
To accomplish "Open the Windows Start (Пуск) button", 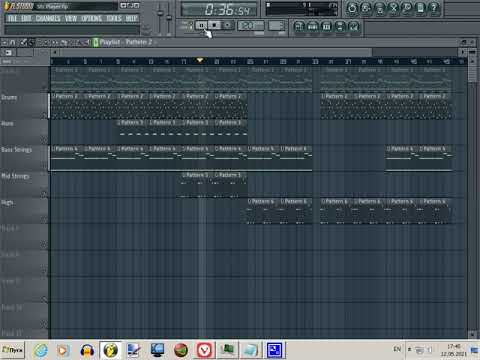I will pos(13,350).
